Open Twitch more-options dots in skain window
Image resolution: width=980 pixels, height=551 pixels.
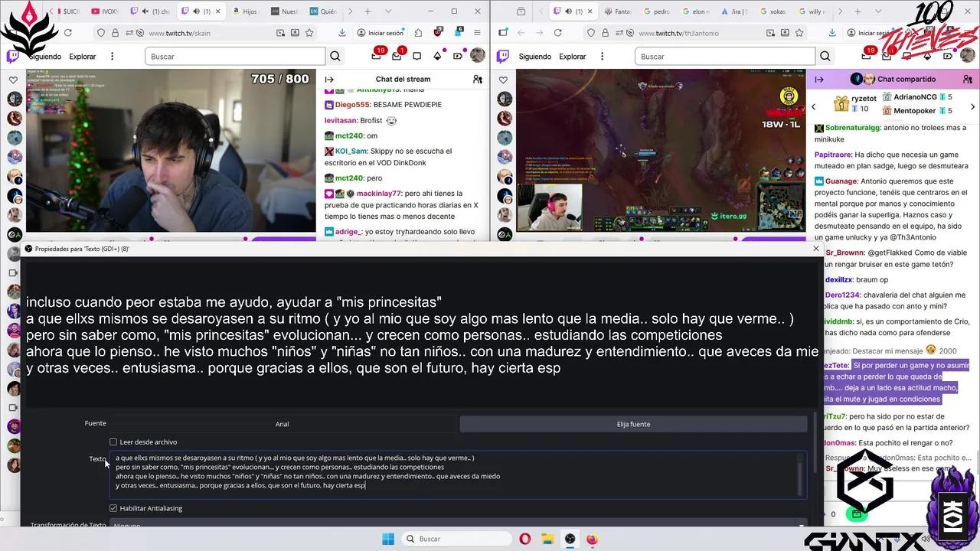(x=112, y=56)
